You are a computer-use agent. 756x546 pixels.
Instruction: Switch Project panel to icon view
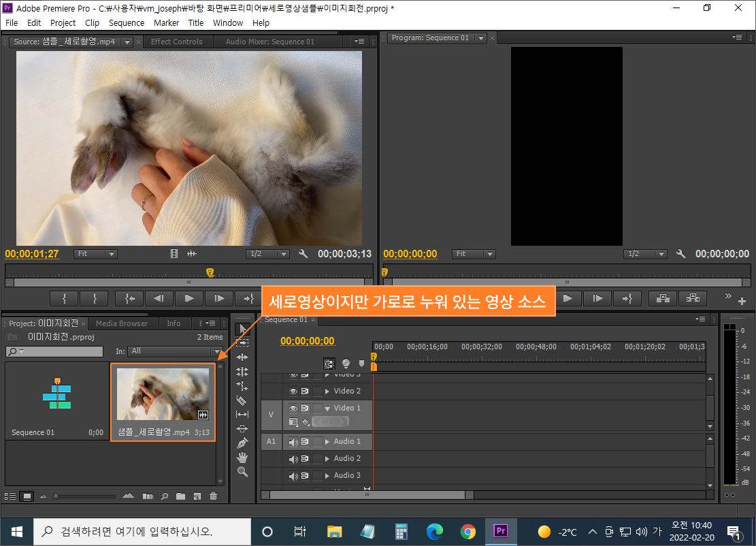(x=27, y=496)
